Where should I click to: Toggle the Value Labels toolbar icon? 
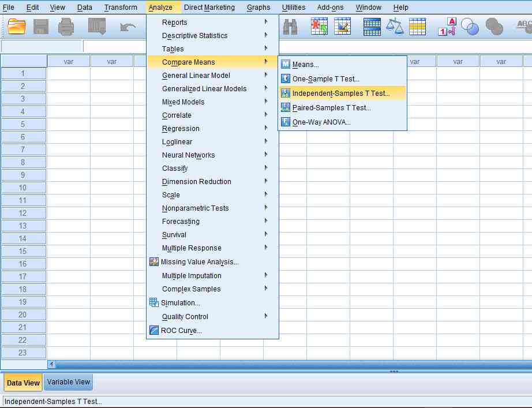pyautogui.click(x=447, y=27)
